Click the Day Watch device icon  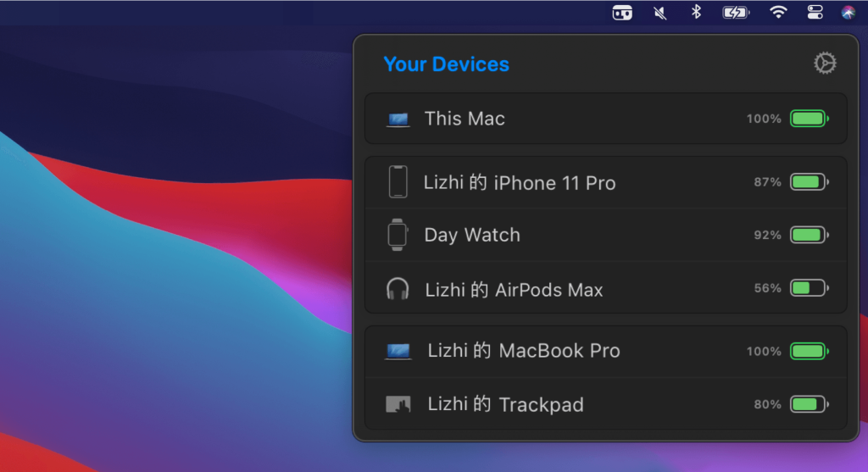(x=398, y=235)
